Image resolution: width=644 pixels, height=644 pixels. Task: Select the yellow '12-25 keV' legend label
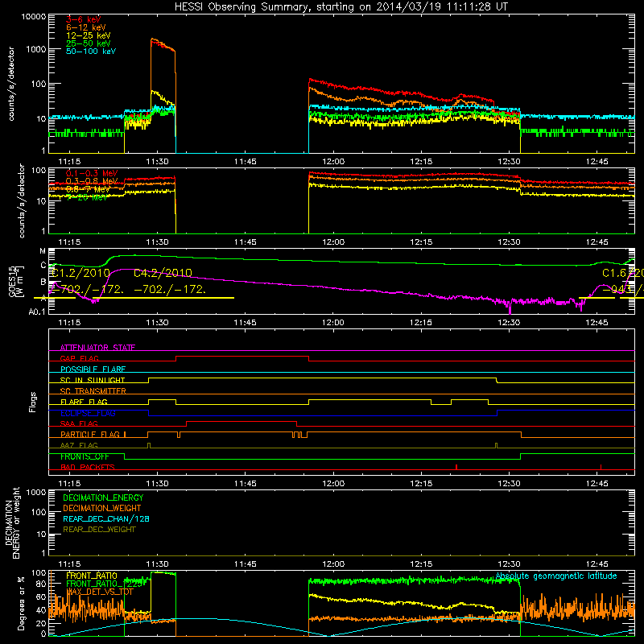click(89, 35)
